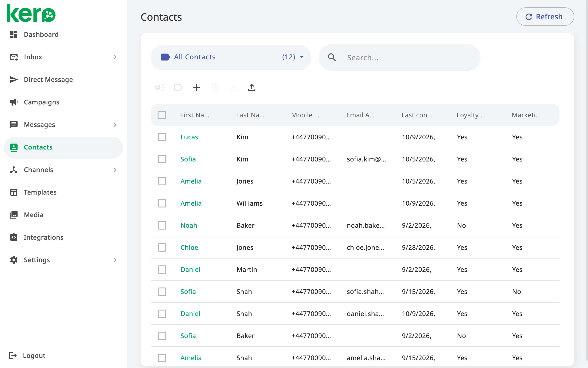
Task: Click into the Search contacts field
Action: pos(399,57)
